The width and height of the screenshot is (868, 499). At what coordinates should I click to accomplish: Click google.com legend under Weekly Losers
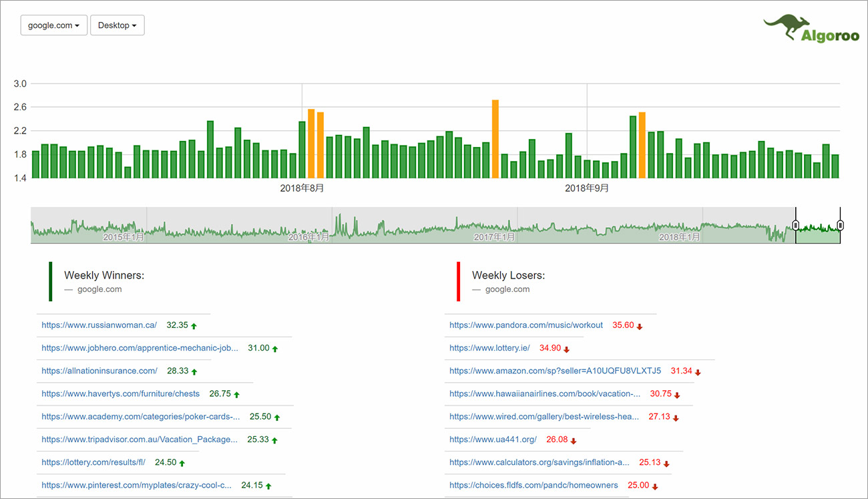(507, 289)
